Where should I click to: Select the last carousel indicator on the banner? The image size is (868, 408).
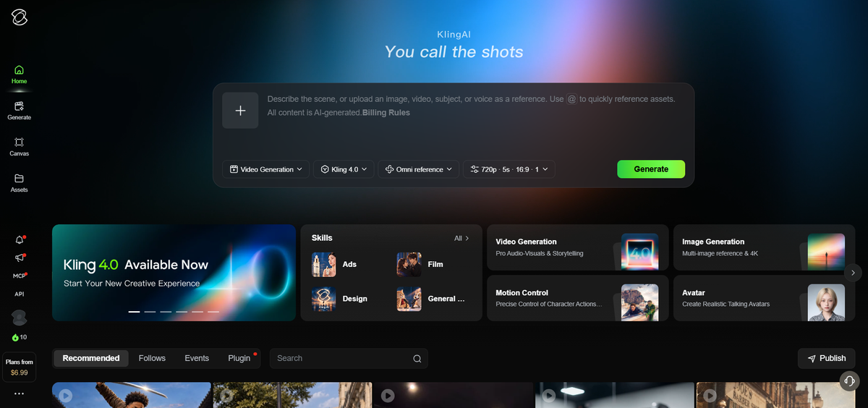pyautogui.click(x=213, y=312)
